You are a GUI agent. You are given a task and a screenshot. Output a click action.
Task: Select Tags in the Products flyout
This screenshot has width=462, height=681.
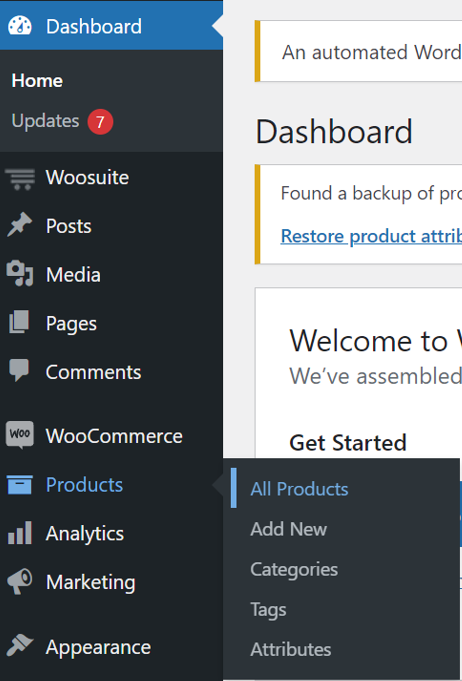pos(268,610)
